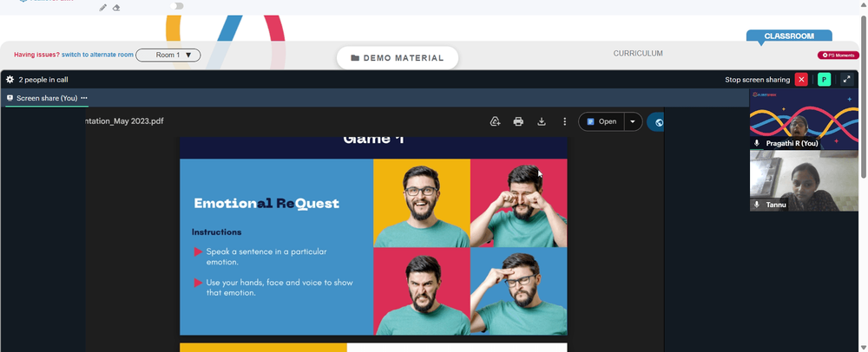Click the smiling man photo

(422, 203)
